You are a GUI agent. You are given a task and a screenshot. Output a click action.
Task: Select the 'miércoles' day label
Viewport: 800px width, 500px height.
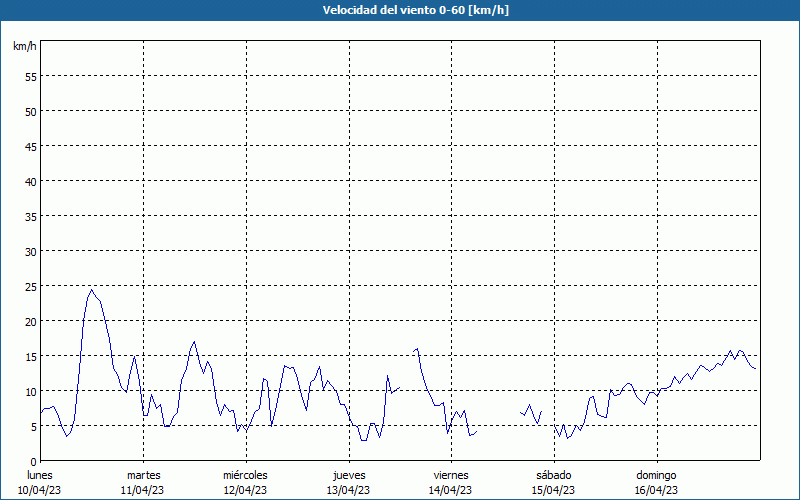pyautogui.click(x=245, y=475)
